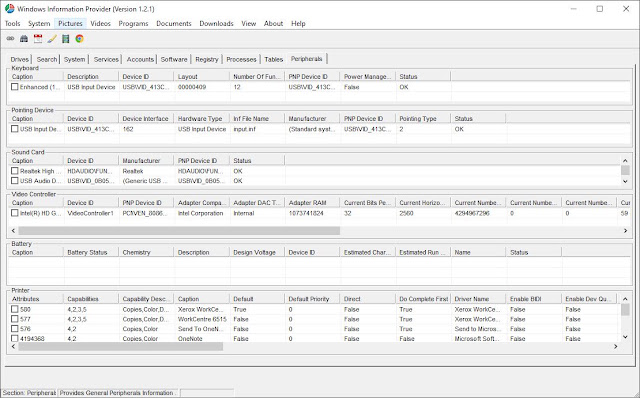Open the View menu
The height and width of the screenshot is (398, 640).
[249, 23]
